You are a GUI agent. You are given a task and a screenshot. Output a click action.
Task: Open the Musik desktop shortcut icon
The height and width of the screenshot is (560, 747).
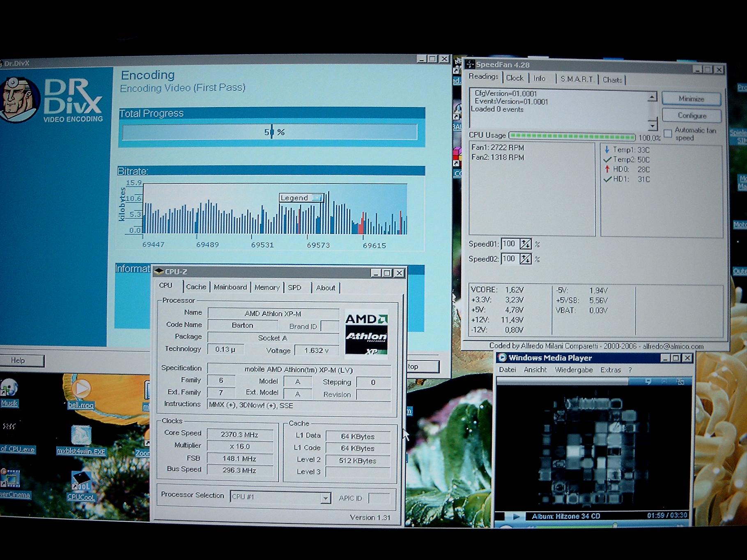point(9,388)
